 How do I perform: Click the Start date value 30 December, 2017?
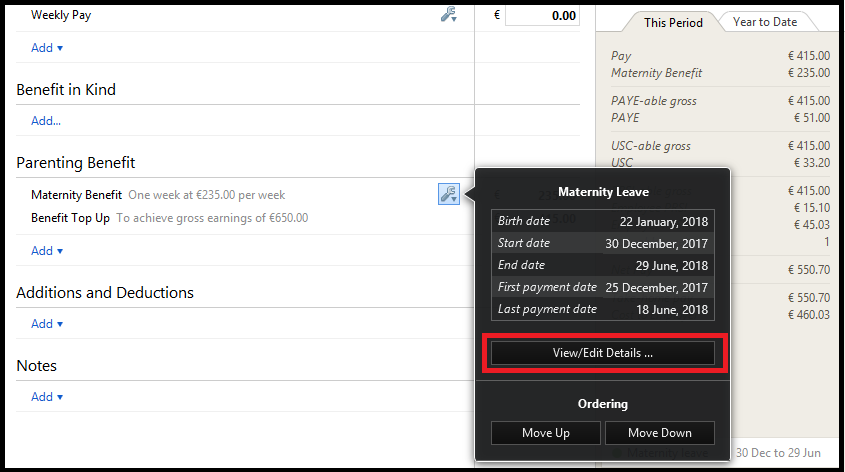click(x=656, y=244)
